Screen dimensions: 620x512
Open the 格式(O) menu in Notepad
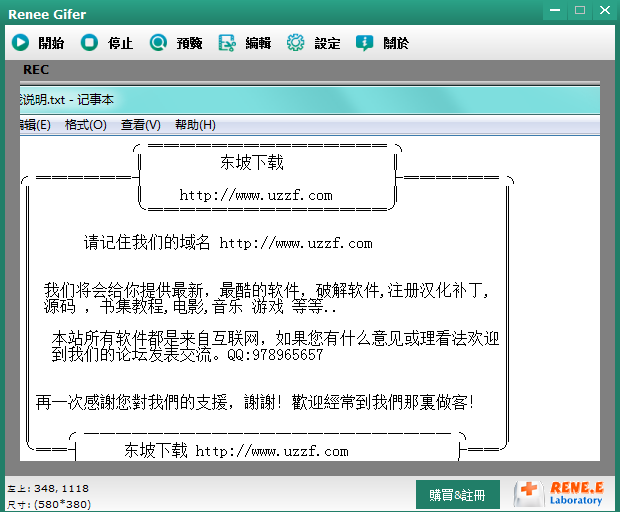click(85, 125)
